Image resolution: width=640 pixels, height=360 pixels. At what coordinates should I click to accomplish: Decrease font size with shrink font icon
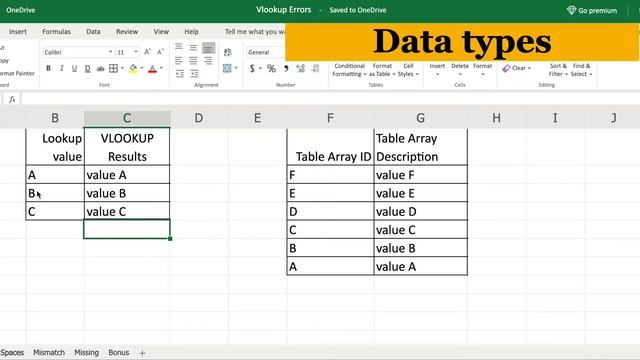(x=160, y=52)
